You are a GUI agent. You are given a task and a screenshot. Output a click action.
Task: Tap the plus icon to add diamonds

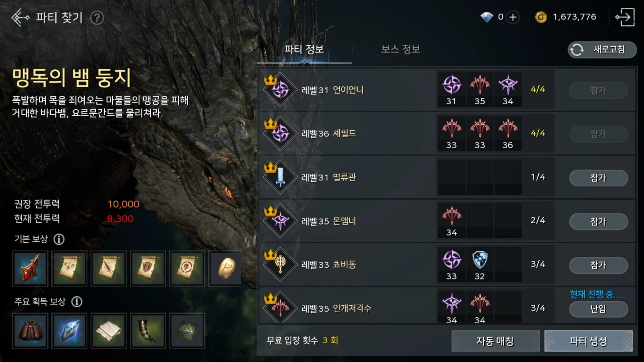pyautogui.click(x=513, y=17)
